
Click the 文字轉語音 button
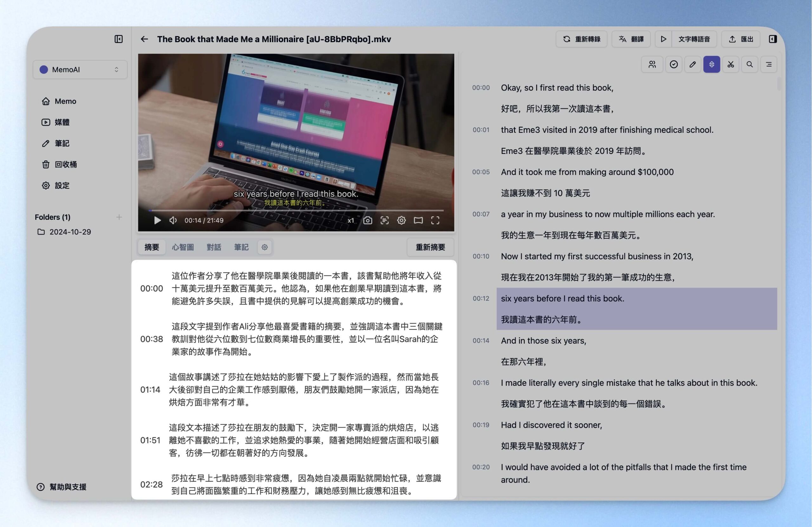(x=694, y=39)
